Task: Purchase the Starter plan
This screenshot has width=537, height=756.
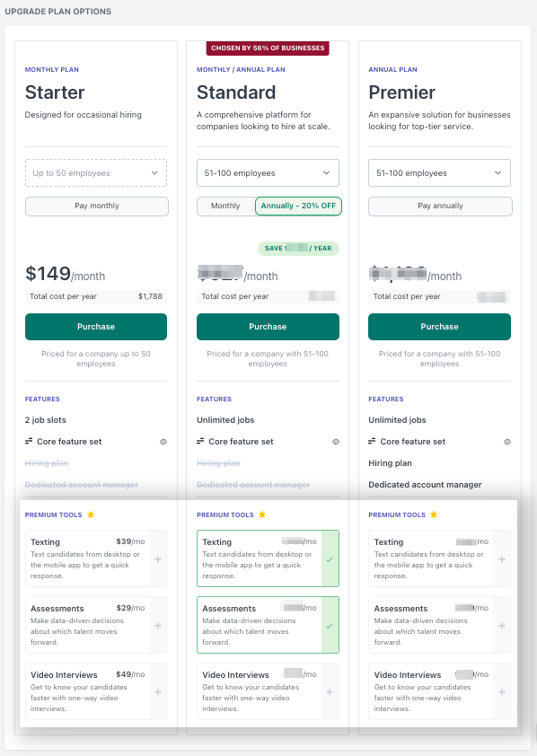Action: 95,327
